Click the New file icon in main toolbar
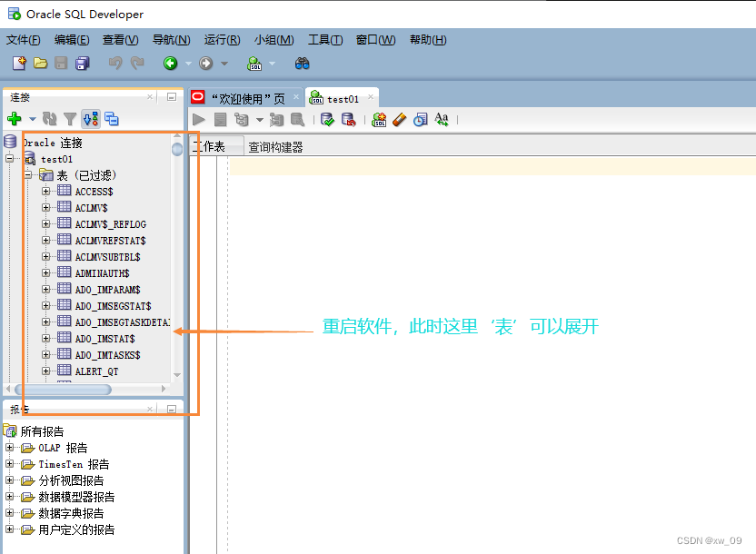Viewport: 756px width, 554px height. (19, 63)
